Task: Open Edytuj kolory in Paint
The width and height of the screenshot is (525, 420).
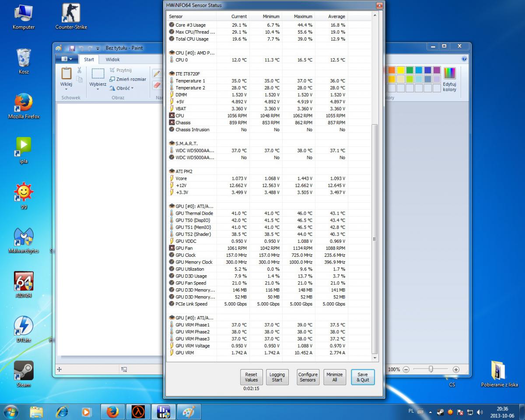Action: click(x=449, y=79)
